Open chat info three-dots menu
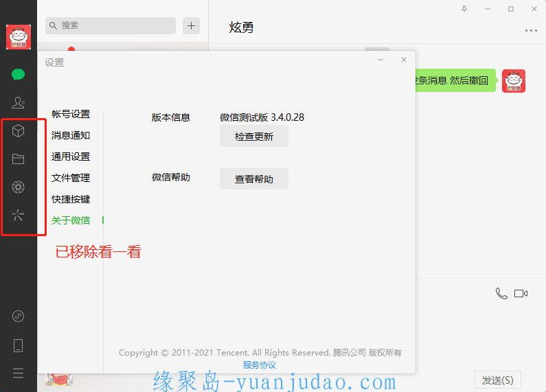 tap(531, 31)
